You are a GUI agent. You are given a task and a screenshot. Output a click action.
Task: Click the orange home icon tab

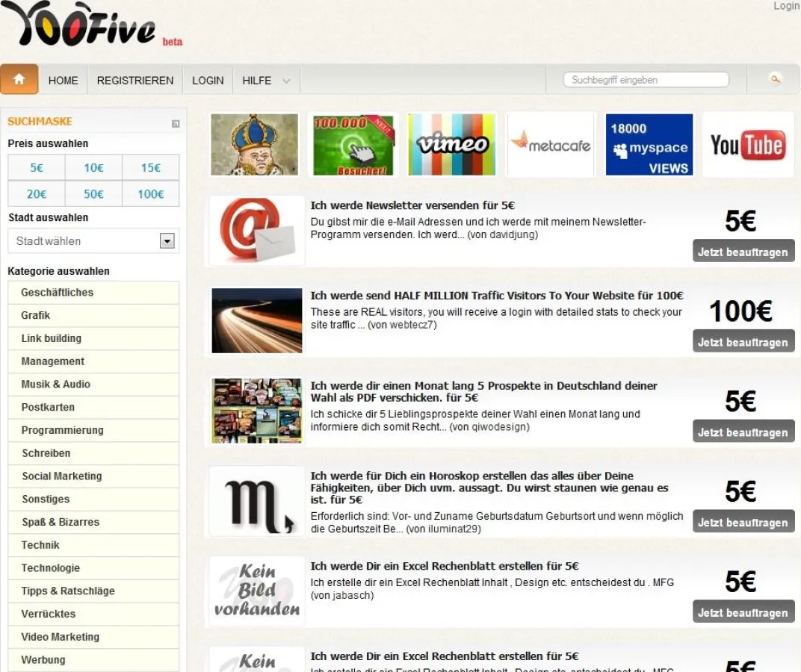[19, 78]
